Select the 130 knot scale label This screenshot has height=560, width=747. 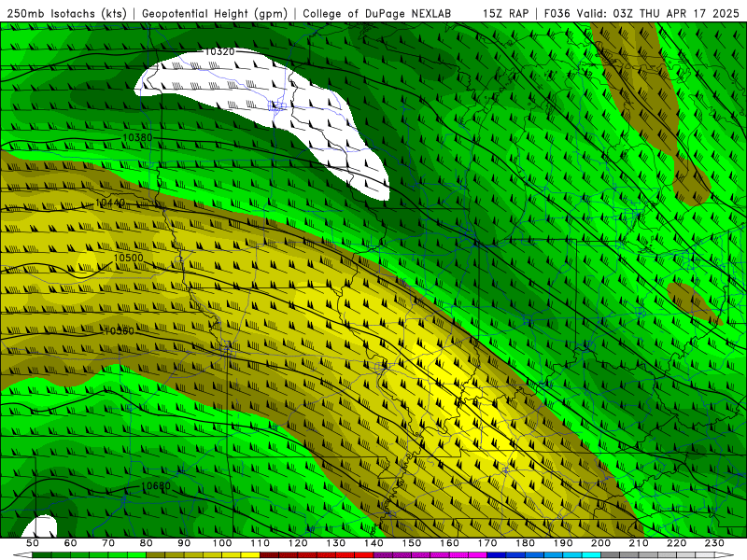[335, 543]
